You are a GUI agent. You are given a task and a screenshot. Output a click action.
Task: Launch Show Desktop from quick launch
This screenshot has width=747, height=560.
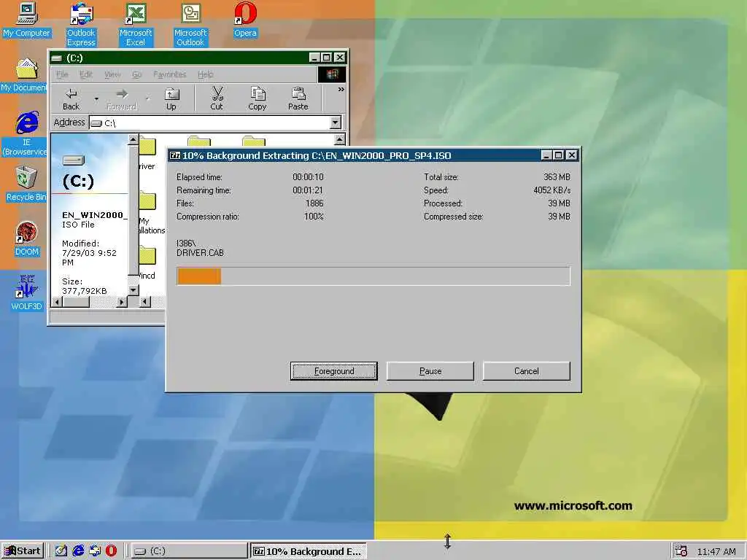click(61, 551)
